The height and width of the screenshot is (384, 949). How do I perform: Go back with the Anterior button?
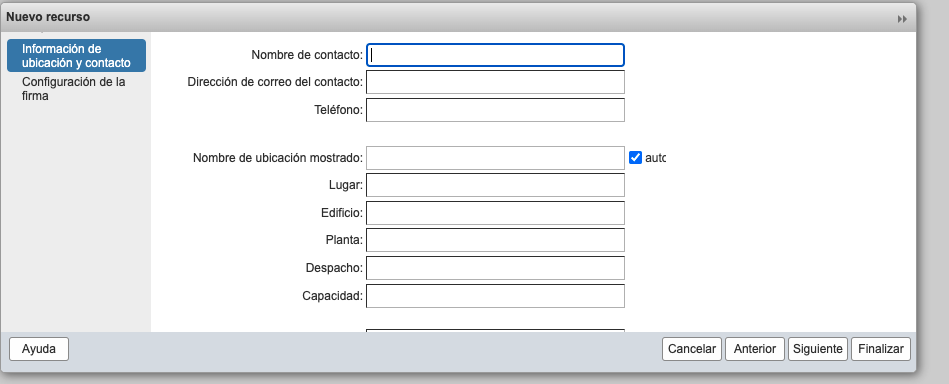[x=755, y=349]
